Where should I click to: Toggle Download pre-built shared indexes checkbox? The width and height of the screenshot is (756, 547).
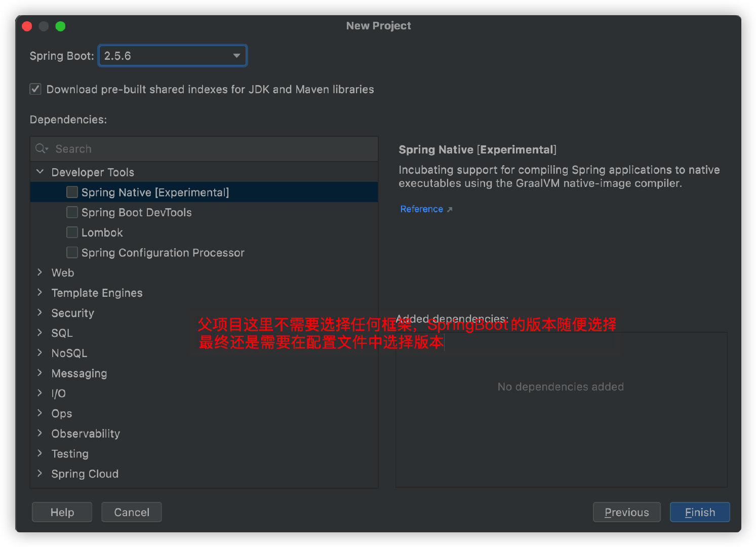(x=35, y=89)
